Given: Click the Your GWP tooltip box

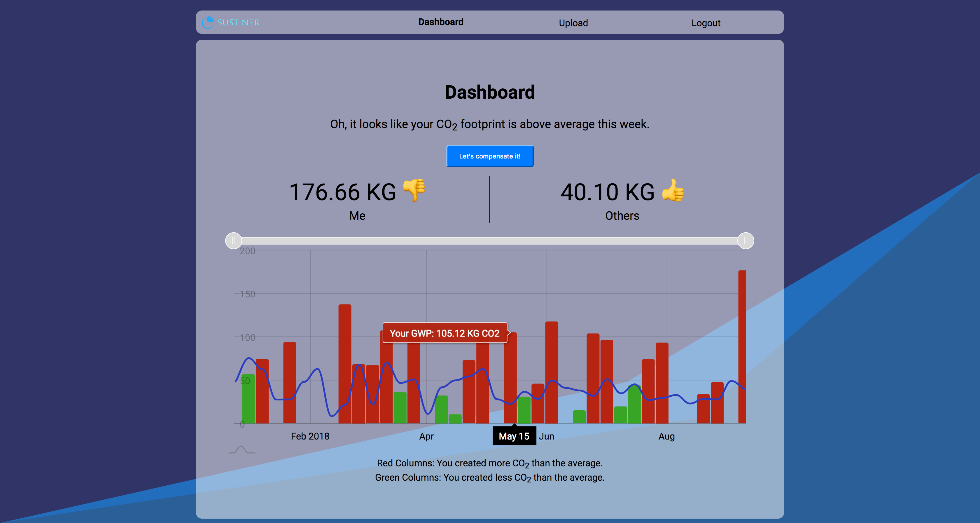Looking at the screenshot, I should click(x=444, y=333).
